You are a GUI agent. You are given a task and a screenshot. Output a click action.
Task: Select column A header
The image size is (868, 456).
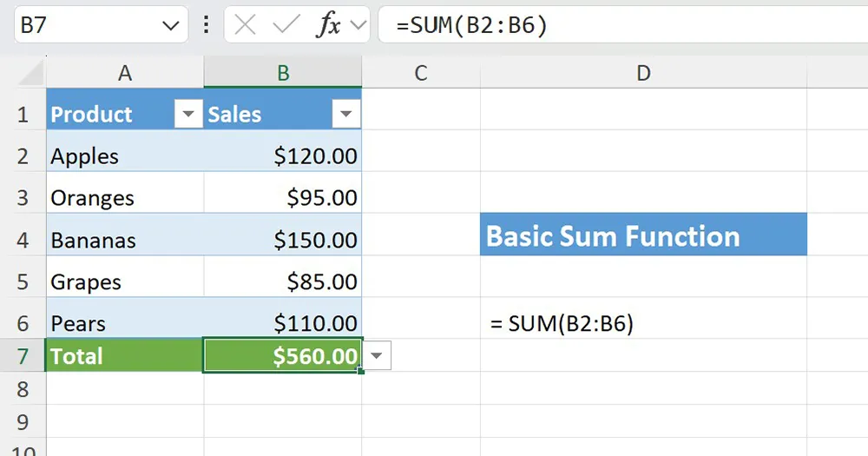125,74
